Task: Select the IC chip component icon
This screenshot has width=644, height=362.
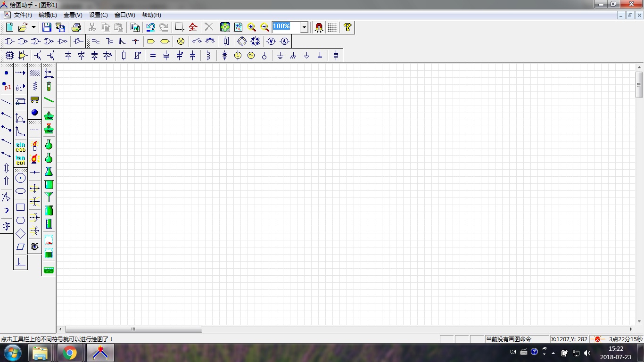Action: click(x=9, y=56)
